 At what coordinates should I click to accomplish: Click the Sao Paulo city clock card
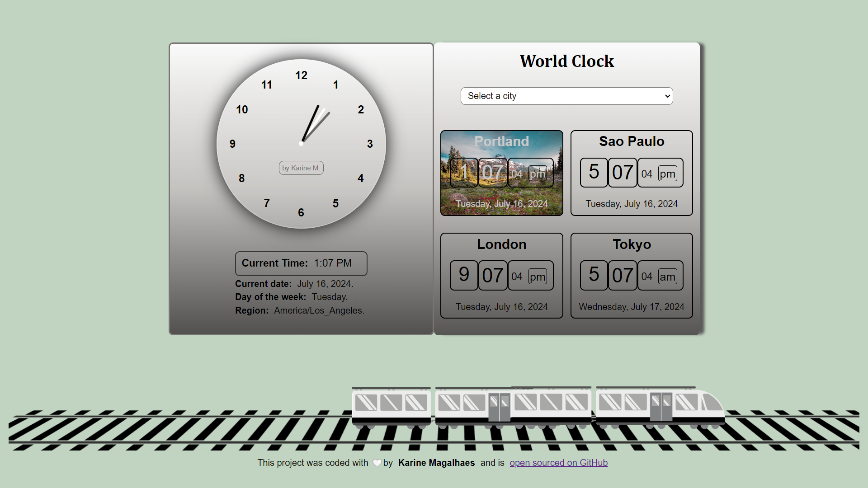click(x=631, y=172)
